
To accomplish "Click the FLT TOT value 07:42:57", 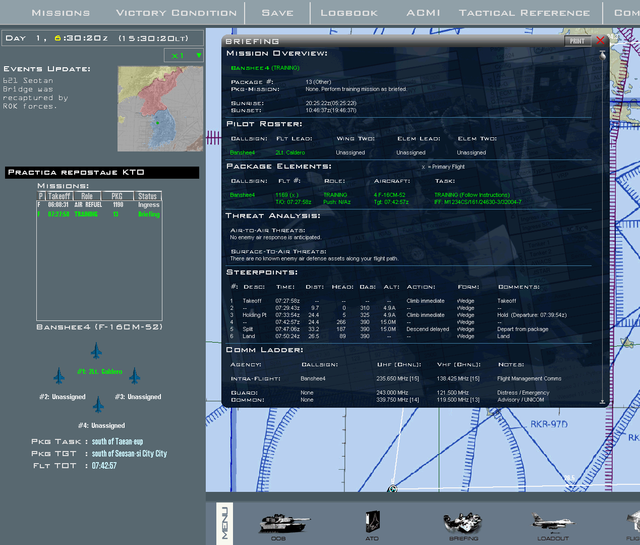I will (x=104, y=466).
